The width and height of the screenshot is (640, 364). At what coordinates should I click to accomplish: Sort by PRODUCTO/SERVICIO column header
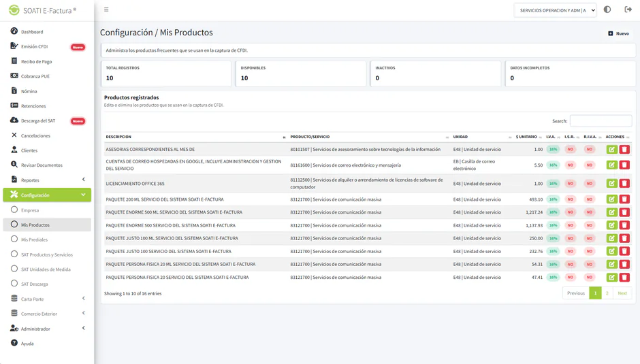point(369,137)
